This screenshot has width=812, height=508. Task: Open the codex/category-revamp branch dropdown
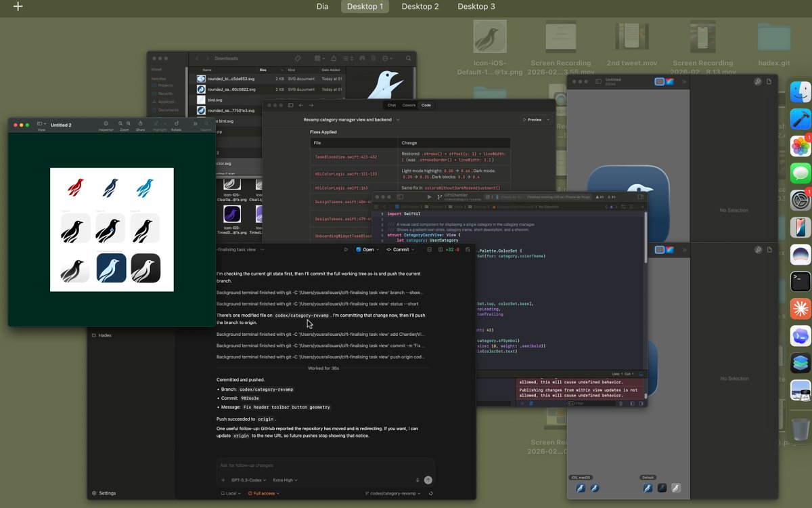[392, 493]
